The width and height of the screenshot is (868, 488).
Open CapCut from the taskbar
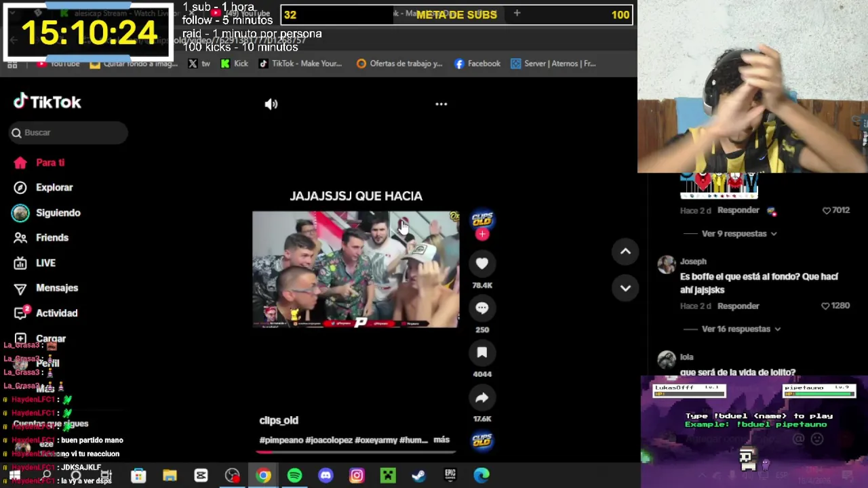coord(201,475)
